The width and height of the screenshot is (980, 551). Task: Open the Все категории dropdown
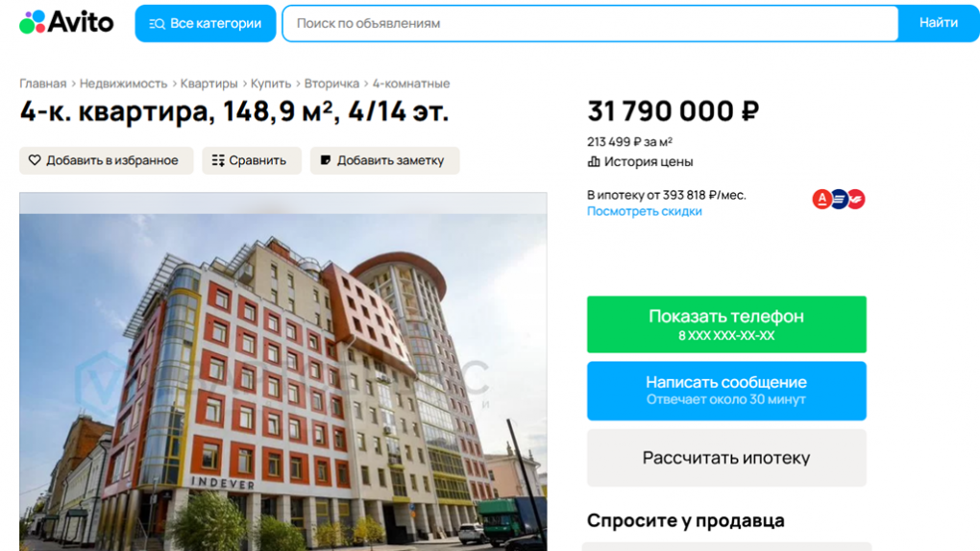[205, 23]
